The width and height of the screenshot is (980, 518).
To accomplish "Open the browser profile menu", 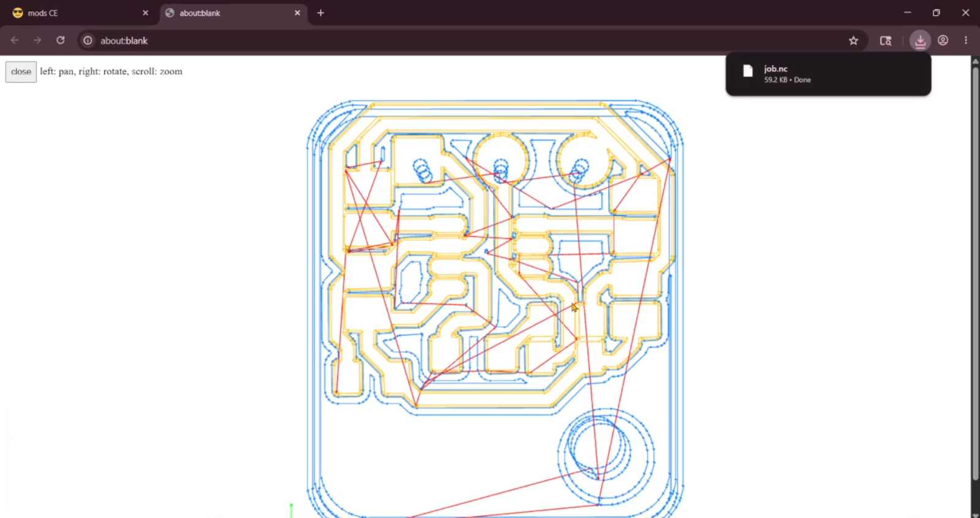I will [x=943, y=40].
